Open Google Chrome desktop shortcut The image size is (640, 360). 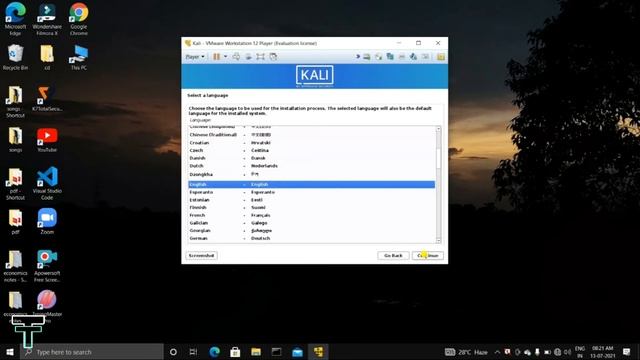pos(79,18)
